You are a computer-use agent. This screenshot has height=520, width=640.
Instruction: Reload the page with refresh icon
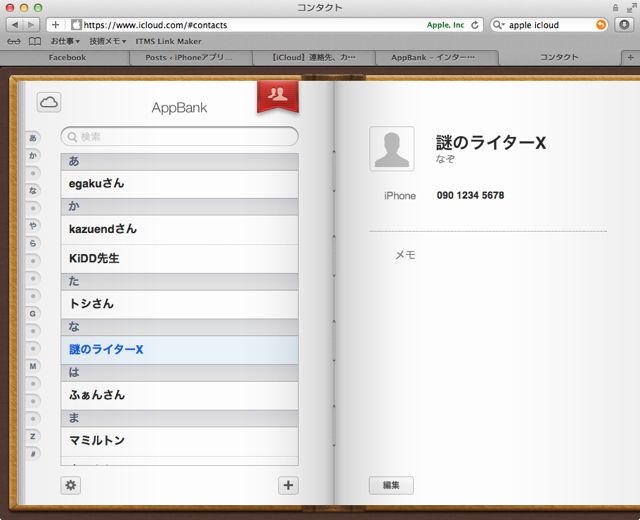[x=475, y=25]
